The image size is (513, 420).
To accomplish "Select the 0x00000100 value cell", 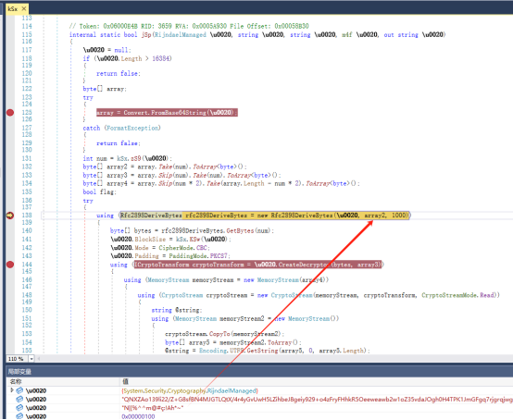I will 138,416.
